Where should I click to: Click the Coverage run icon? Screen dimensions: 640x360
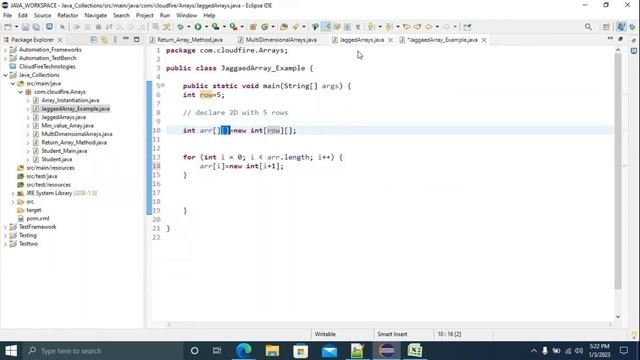pyautogui.click(x=216, y=27)
